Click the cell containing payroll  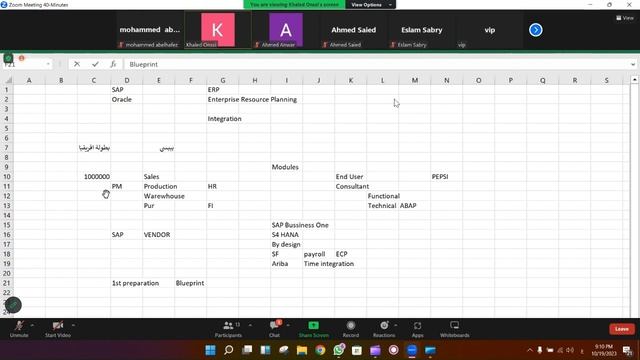click(318, 254)
